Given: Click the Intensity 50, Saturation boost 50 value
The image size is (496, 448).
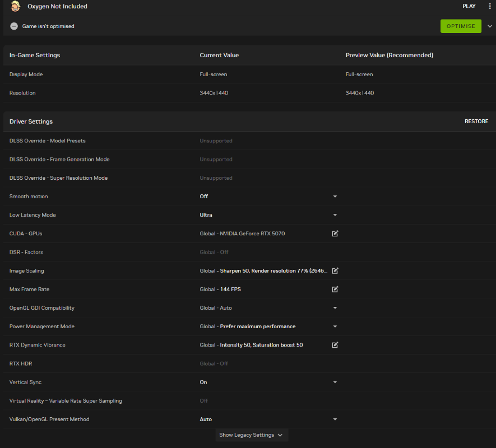Looking at the screenshot, I should pyautogui.click(x=261, y=345).
